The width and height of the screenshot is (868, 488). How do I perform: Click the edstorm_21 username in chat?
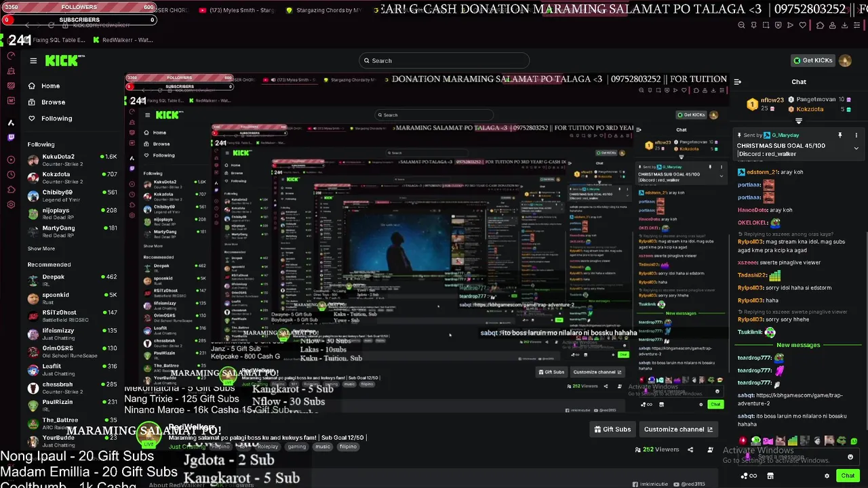tap(762, 172)
